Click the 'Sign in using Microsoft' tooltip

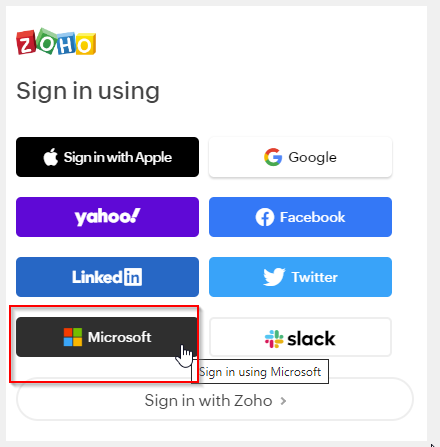(260, 372)
